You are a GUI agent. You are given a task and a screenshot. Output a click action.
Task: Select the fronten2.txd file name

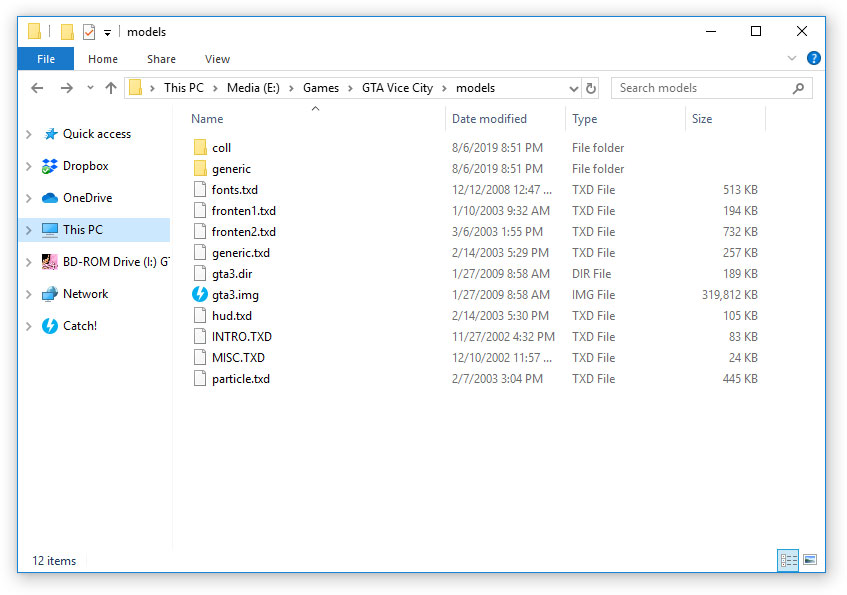[244, 232]
